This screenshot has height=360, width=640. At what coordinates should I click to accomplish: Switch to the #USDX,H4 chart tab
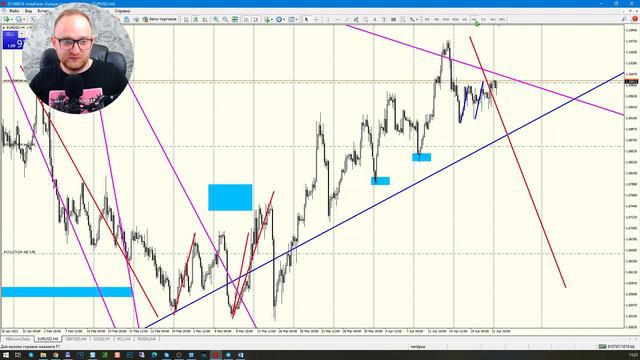146,339
